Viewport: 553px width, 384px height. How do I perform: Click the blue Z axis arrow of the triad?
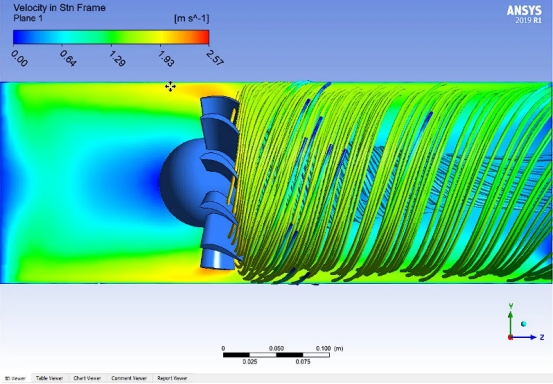point(525,337)
